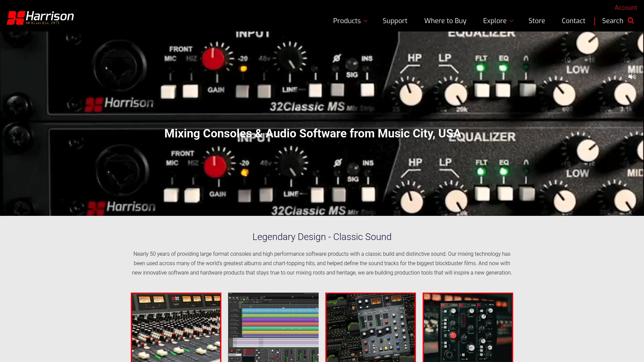Open the 500 series module card

(x=468, y=327)
